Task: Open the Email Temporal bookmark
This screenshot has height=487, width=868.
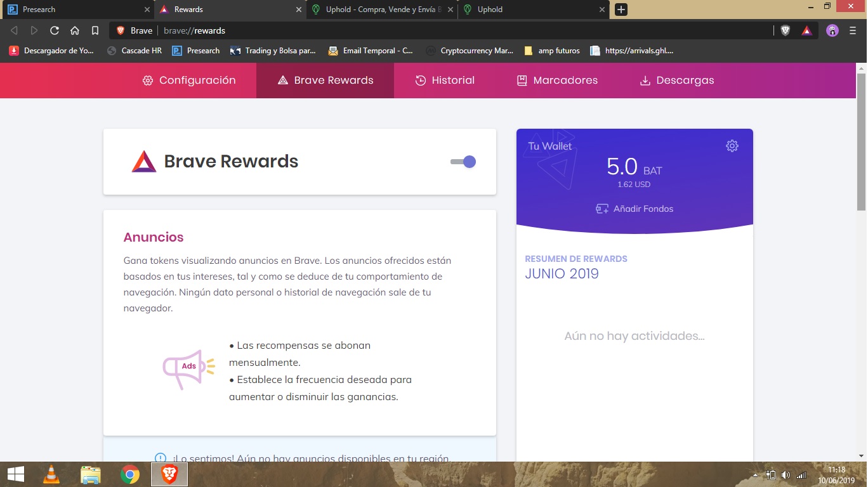Action: (x=371, y=51)
